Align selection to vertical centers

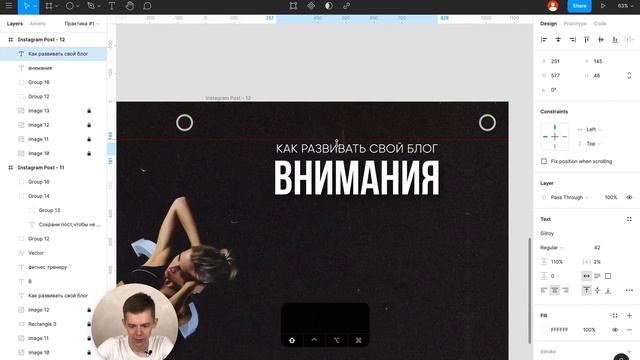click(601, 40)
